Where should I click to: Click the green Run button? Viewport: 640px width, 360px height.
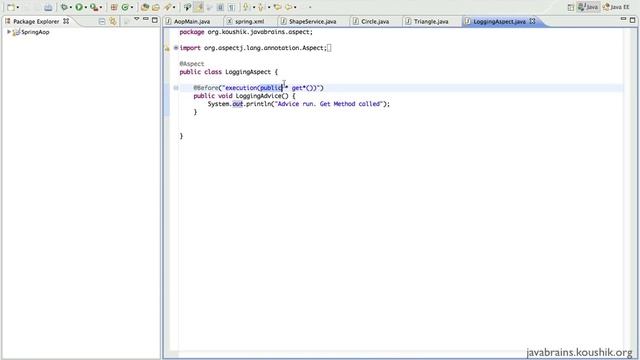pos(79,7)
